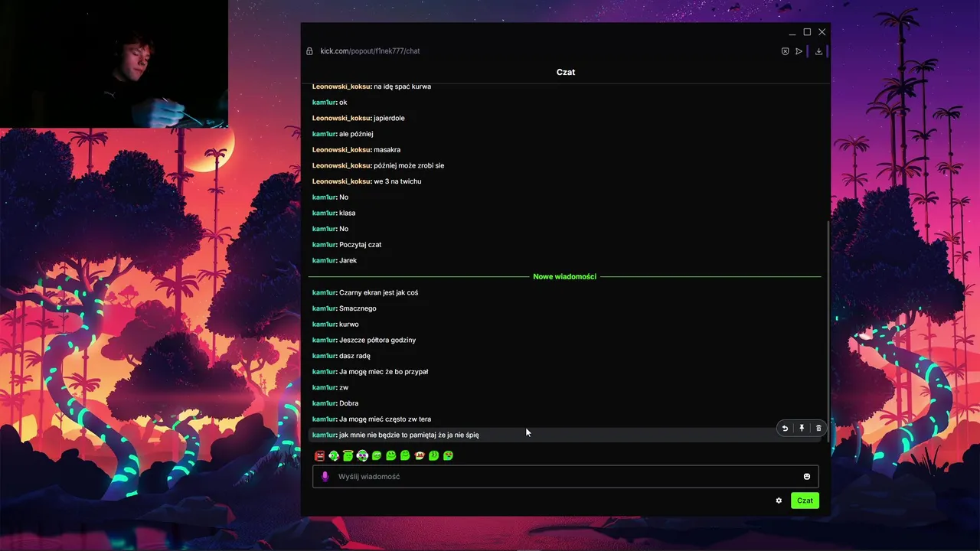Click the 'klasa' message
Image resolution: width=980 pixels, height=551 pixels.
click(347, 213)
